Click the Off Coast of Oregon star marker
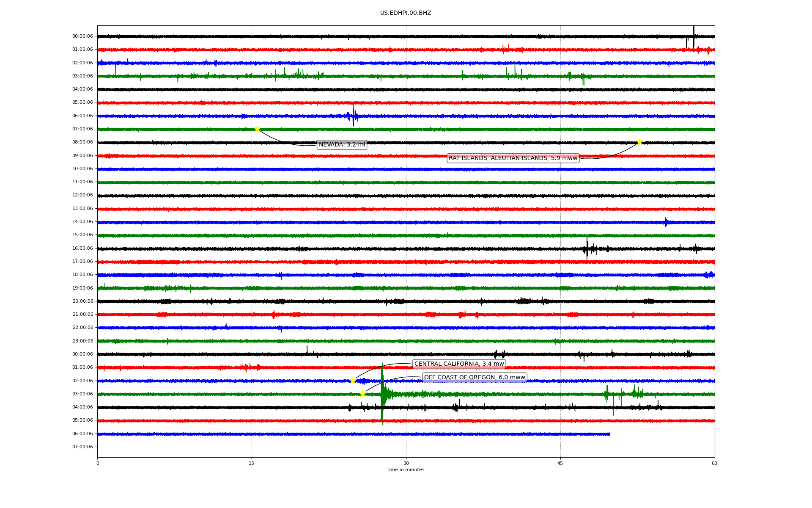This screenshot has width=812, height=508. point(362,394)
